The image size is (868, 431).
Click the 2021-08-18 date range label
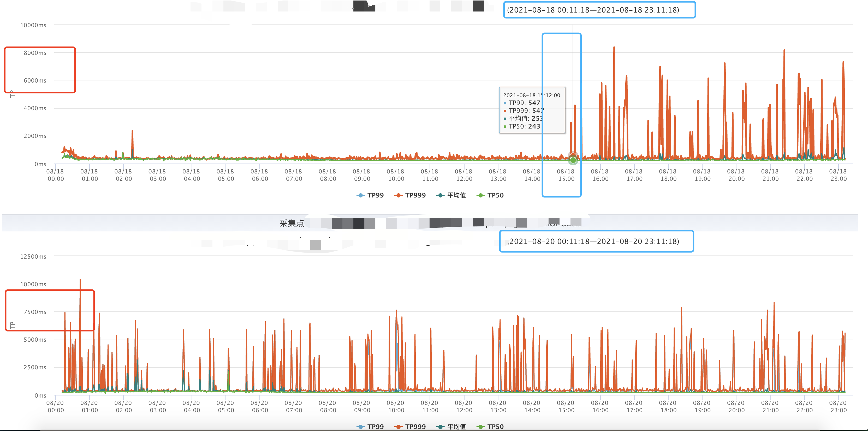tap(593, 10)
